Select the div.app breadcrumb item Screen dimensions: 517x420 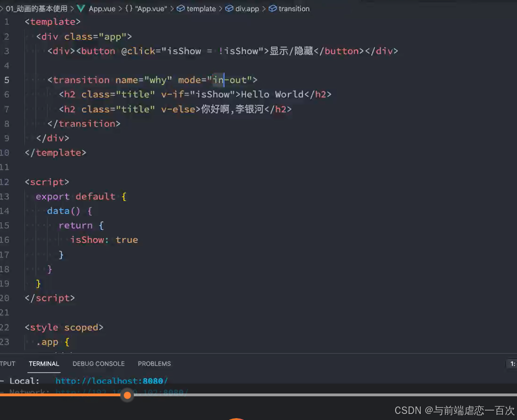[x=242, y=8]
